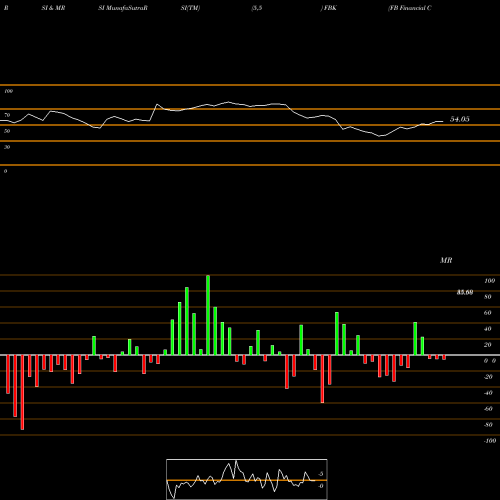Click the RSI axis label 70
This screenshot has height=500, width=500.
point(7,115)
